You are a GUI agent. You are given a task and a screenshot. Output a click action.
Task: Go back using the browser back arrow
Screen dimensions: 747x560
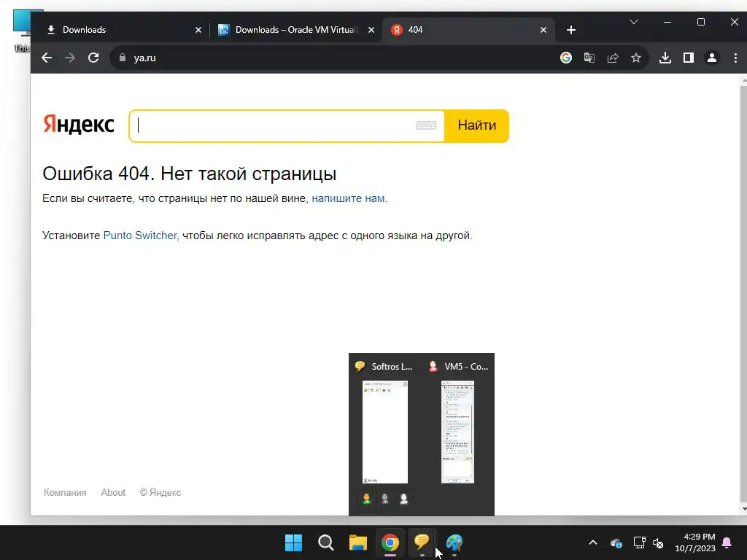tap(46, 58)
